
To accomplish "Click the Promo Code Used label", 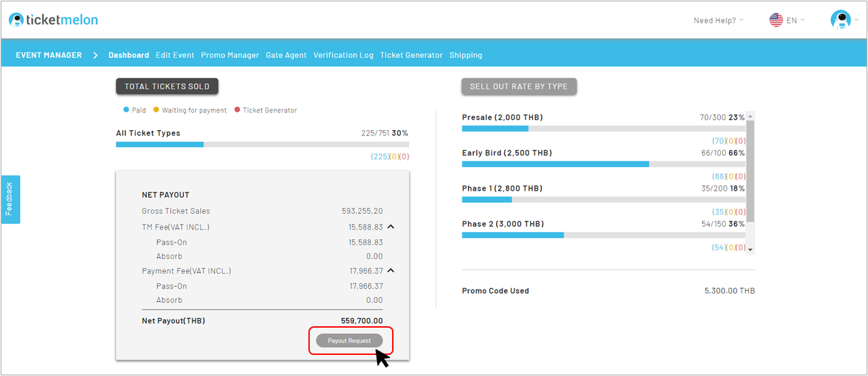I will 496,291.
